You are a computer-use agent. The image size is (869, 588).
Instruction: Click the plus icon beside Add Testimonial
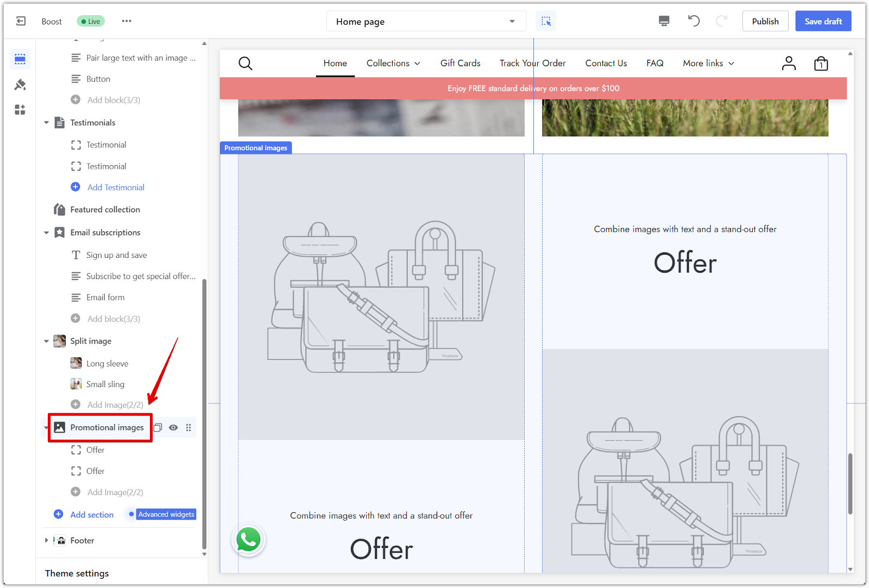(x=75, y=187)
